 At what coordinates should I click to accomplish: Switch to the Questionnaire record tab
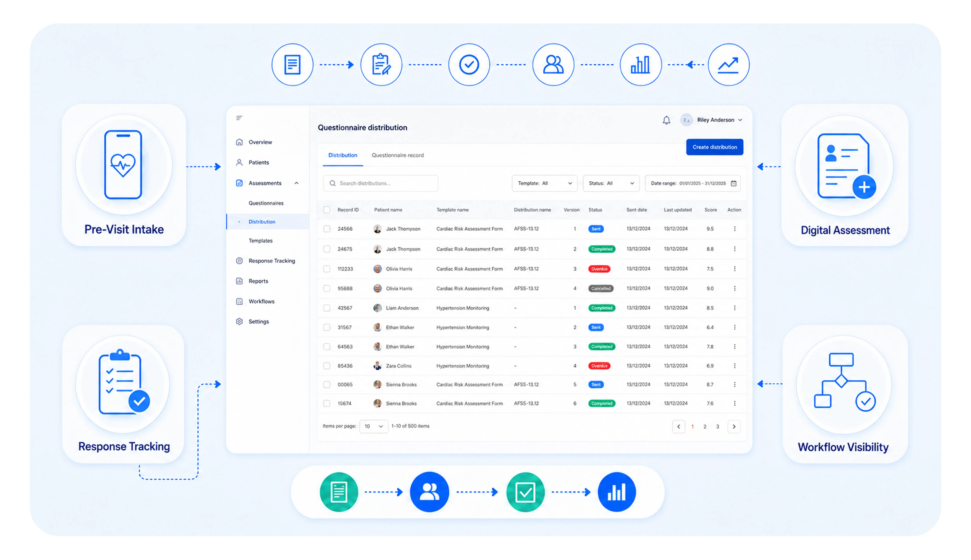click(x=397, y=155)
